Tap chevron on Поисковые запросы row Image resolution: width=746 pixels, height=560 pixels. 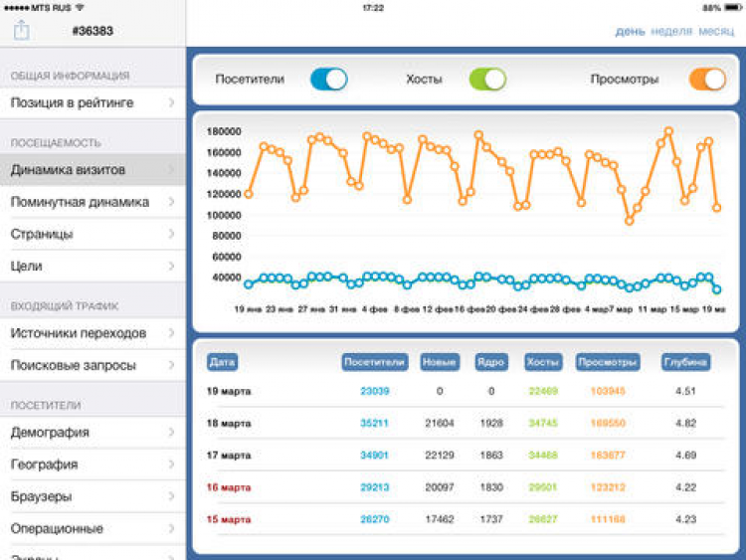[x=172, y=365]
